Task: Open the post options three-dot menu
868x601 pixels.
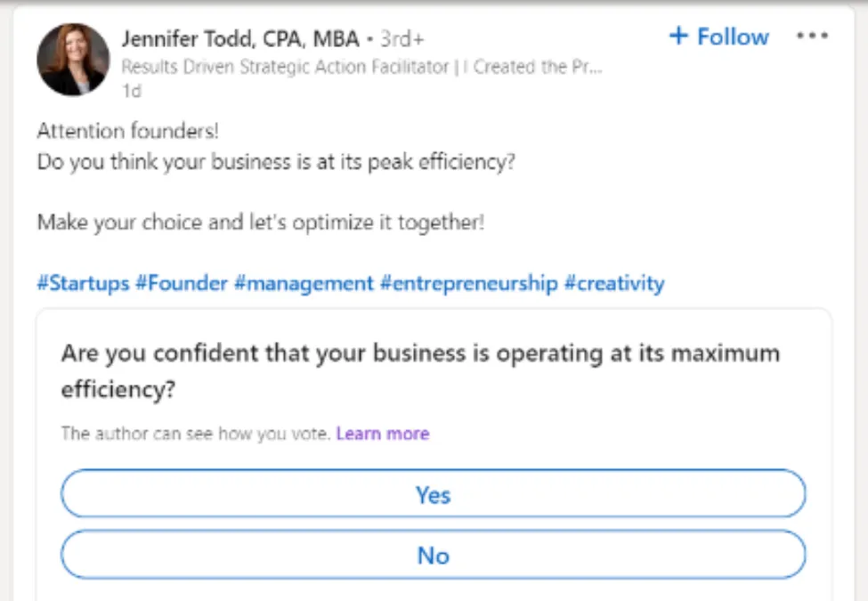Action: tap(812, 36)
